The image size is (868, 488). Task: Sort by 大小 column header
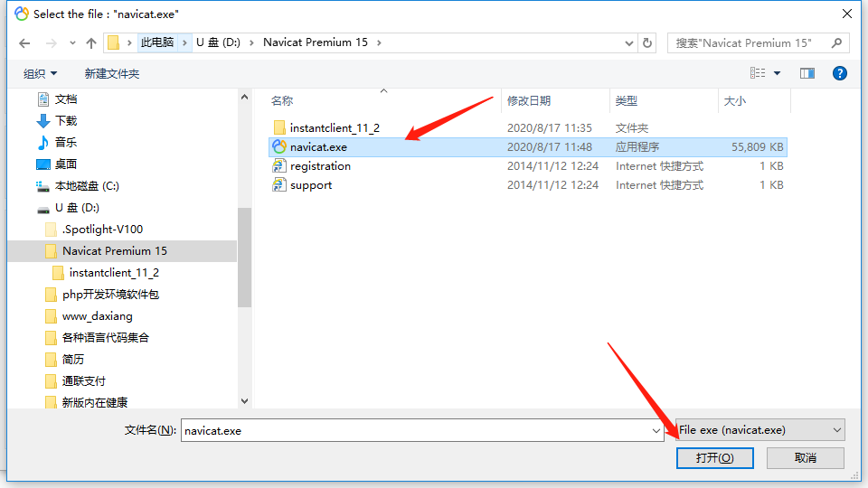click(734, 100)
